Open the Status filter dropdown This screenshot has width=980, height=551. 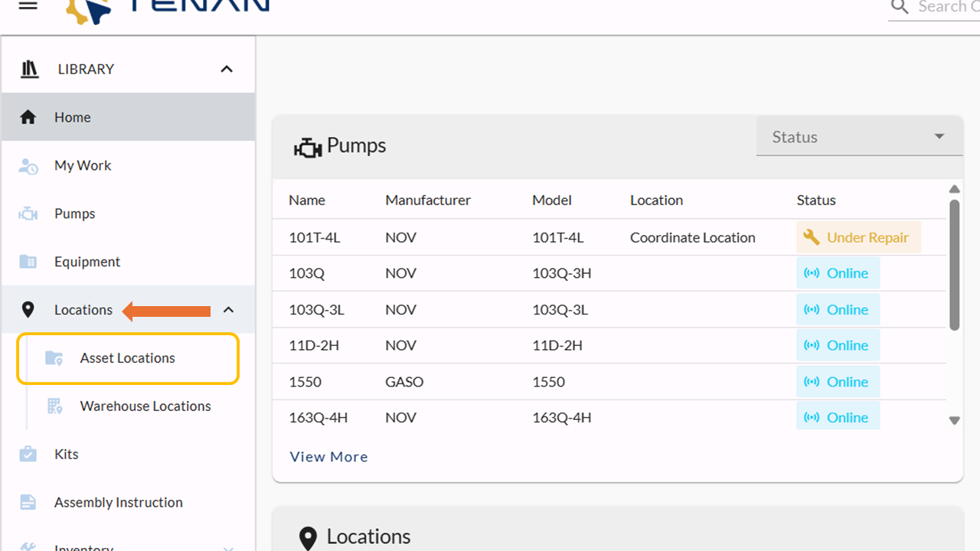tap(859, 138)
